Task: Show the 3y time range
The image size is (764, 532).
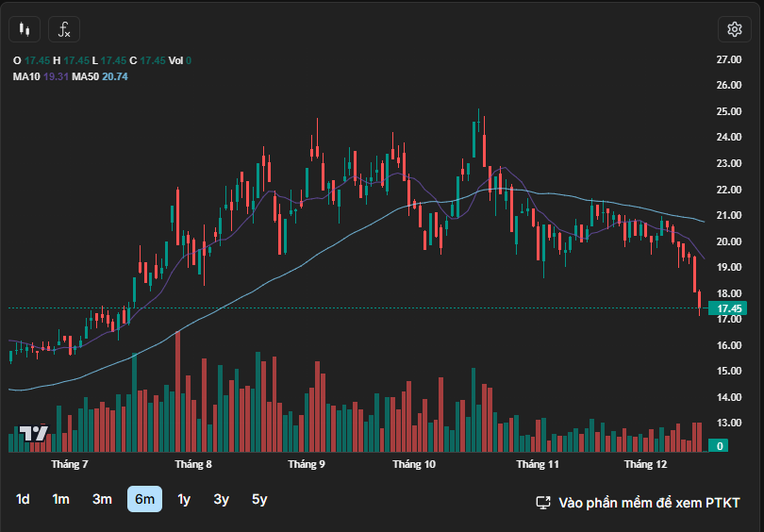Action: pos(221,499)
